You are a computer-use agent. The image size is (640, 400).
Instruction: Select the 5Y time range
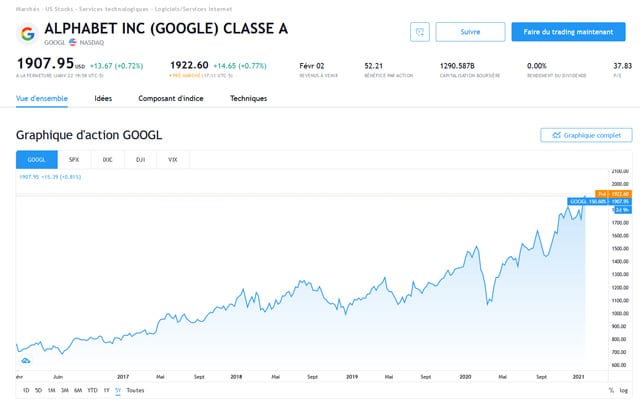pyautogui.click(x=118, y=390)
